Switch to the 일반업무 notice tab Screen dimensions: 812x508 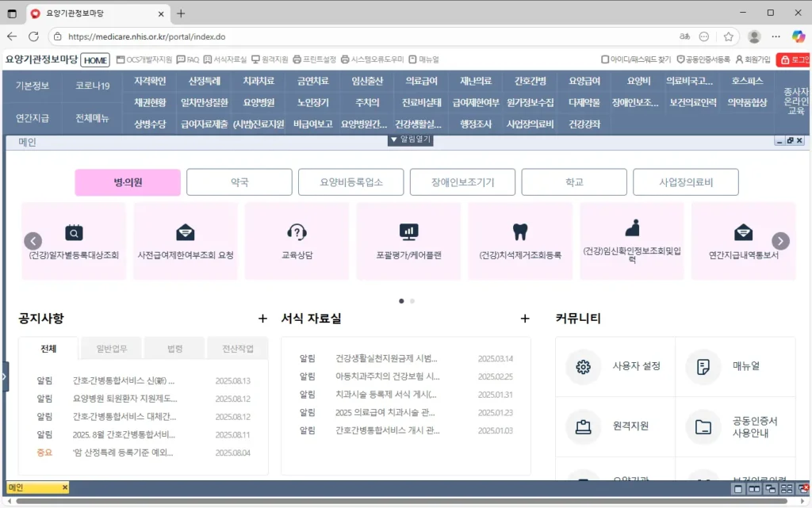tap(112, 349)
